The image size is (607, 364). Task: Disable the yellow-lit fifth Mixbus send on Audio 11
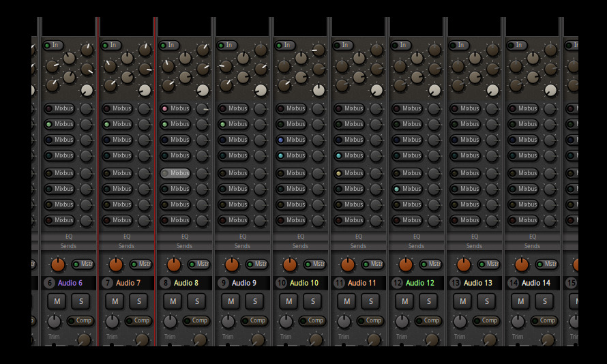tap(349, 173)
